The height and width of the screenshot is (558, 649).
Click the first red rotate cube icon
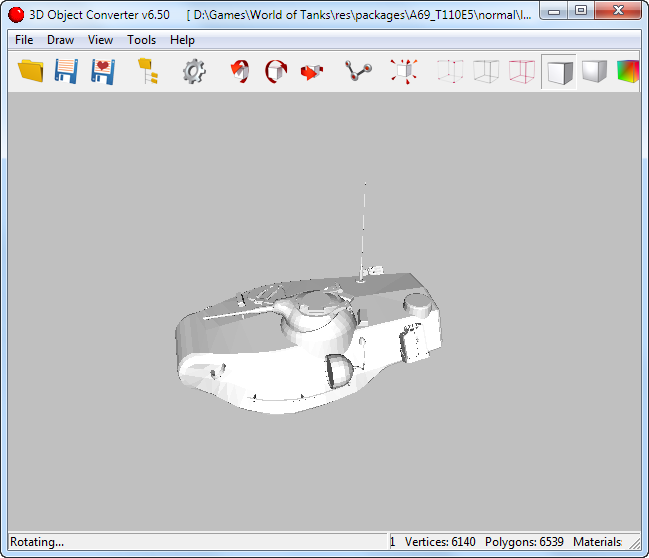click(240, 71)
